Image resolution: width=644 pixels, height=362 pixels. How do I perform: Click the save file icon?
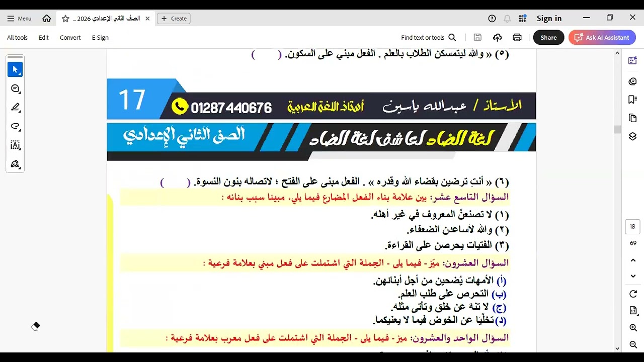[x=477, y=38]
